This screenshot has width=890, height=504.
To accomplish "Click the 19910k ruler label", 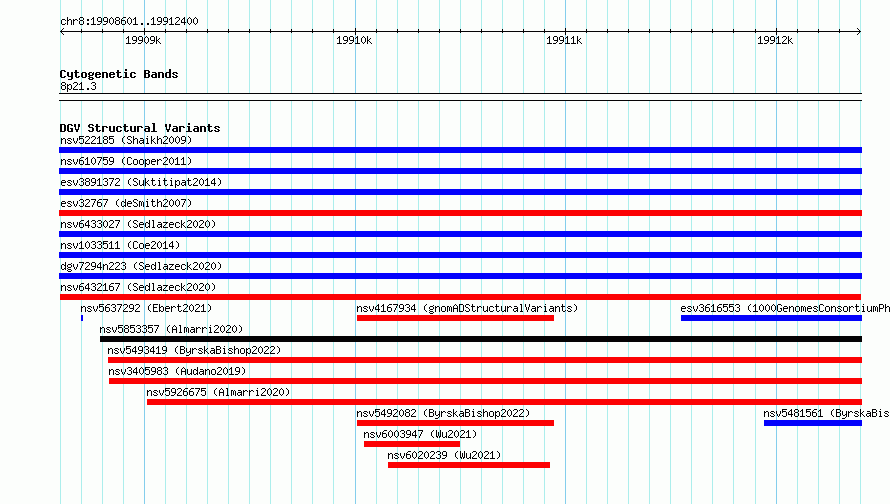I will 354,40.
